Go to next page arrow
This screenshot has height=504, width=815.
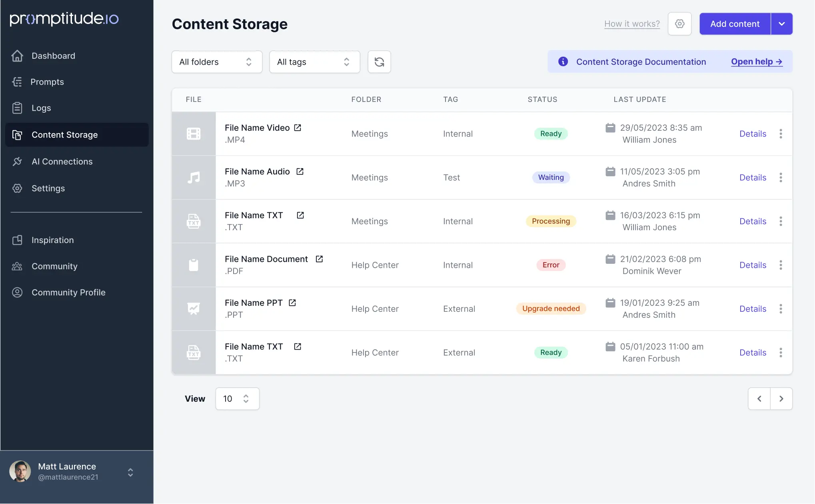tap(781, 398)
